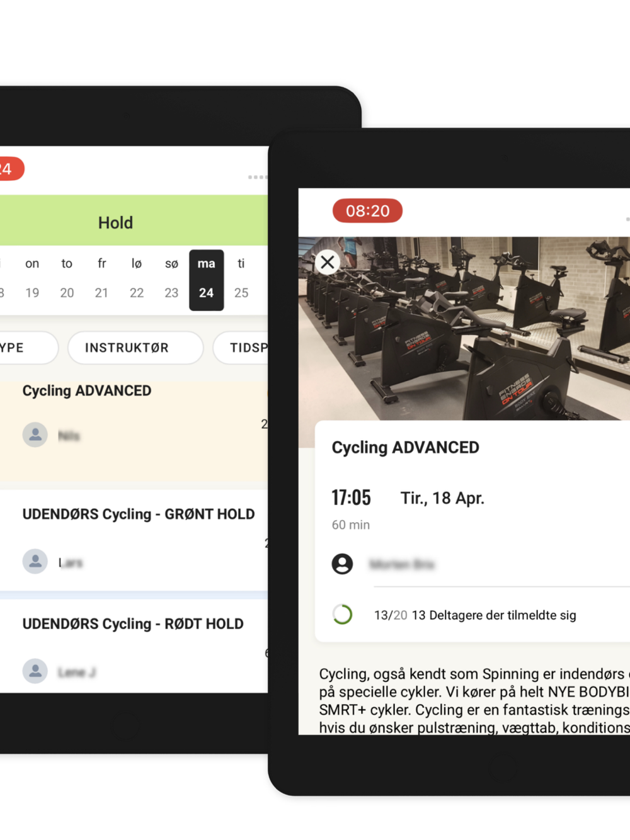This screenshot has height=840, width=630.
Task: Tap the avatar icon next to Lars
Action: (35, 561)
